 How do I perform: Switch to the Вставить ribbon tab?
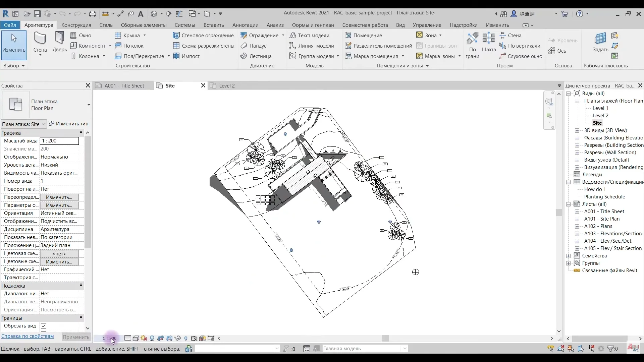(x=214, y=25)
